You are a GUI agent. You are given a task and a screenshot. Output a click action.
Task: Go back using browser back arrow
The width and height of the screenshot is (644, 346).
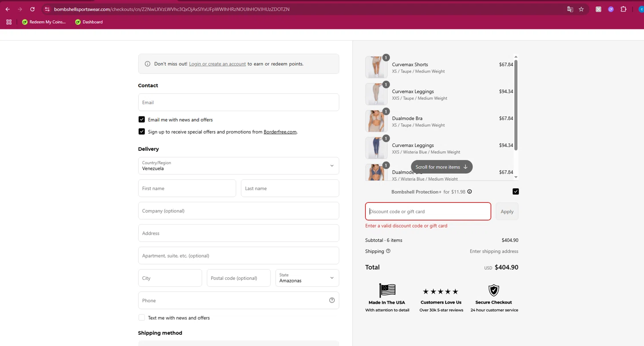[x=8, y=9]
